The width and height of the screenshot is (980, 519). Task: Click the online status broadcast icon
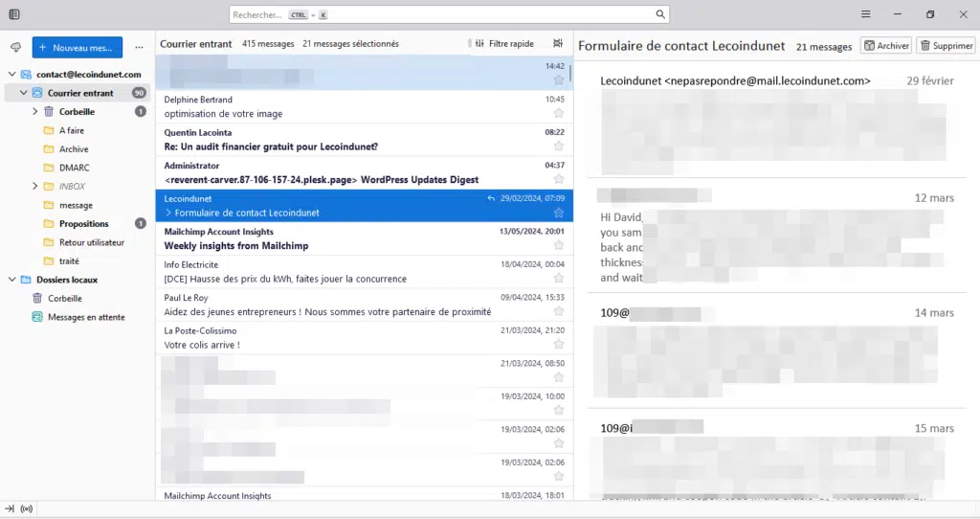(26, 509)
